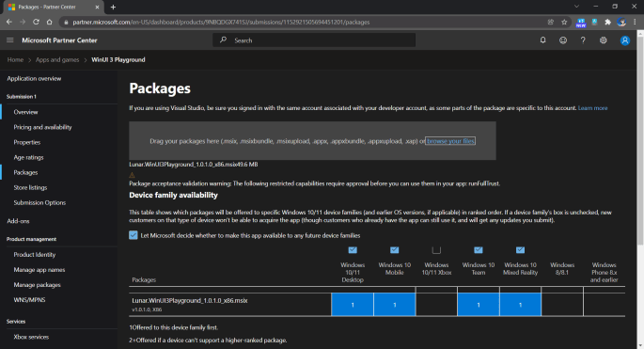Screen dimensions: 644x349
Task: Go to Home breadcrumb
Action: point(15,59)
